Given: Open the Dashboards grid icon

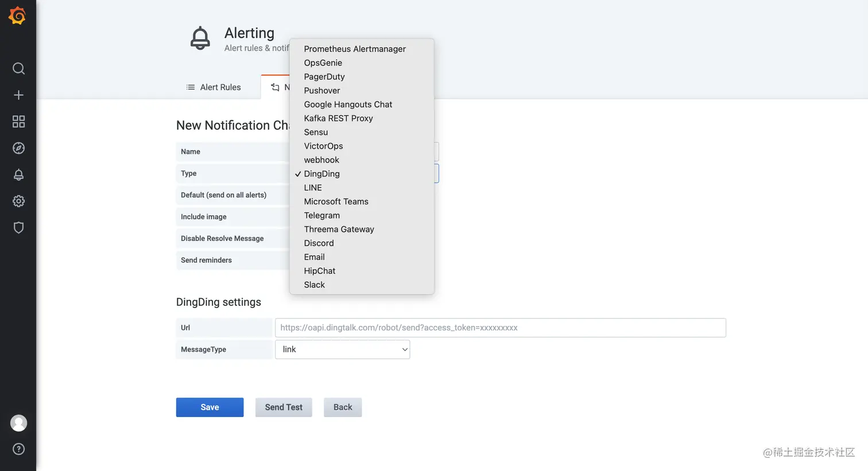Looking at the screenshot, I should (x=18, y=122).
